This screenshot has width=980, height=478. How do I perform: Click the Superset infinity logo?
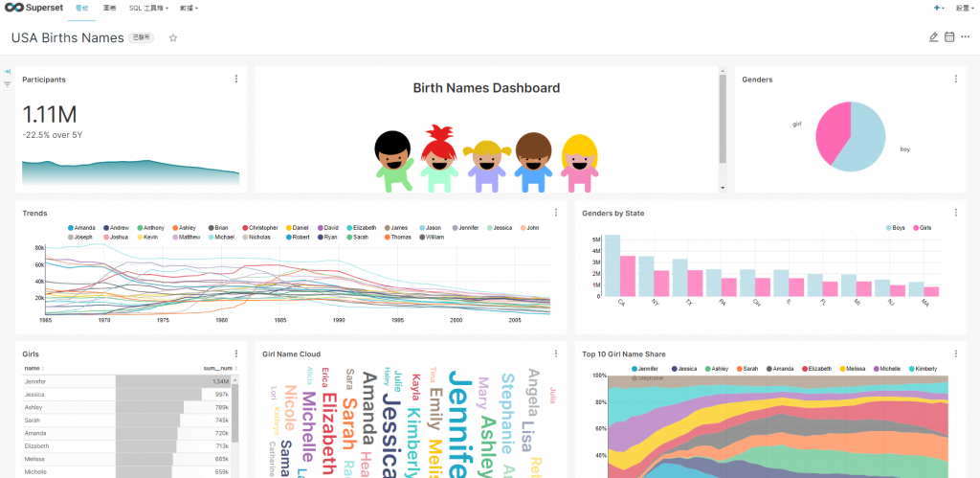click(x=13, y=8)
